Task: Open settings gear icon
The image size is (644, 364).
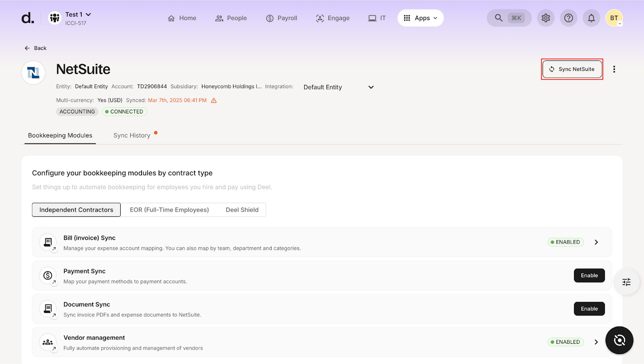Action: (x=546, y=18)
